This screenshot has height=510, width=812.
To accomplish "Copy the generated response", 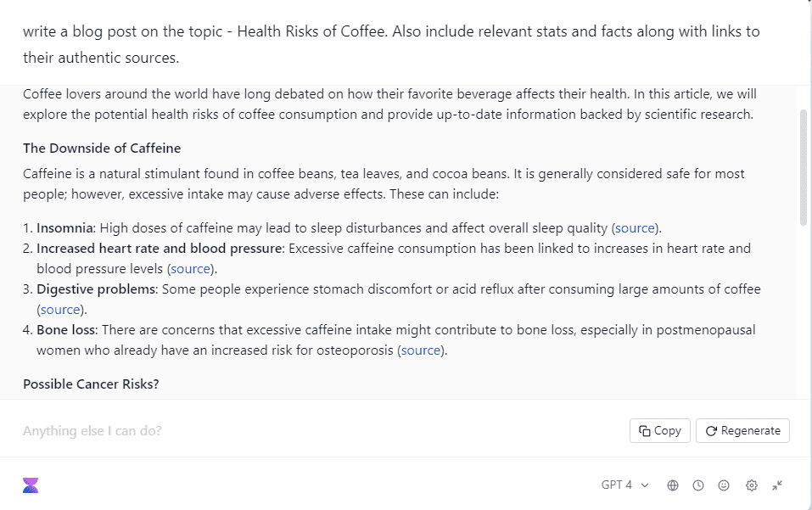I will click(x=660, y=431).
